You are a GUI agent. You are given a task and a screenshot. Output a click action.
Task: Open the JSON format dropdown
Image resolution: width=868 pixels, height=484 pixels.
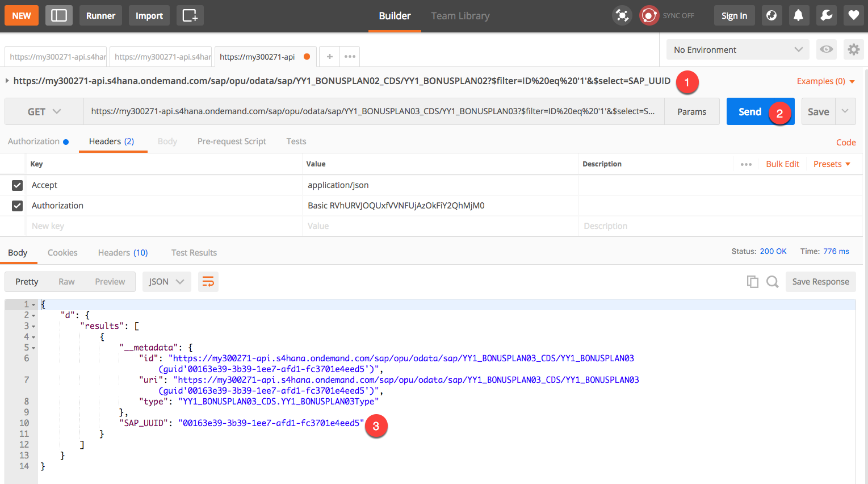[x=166, y=282]
